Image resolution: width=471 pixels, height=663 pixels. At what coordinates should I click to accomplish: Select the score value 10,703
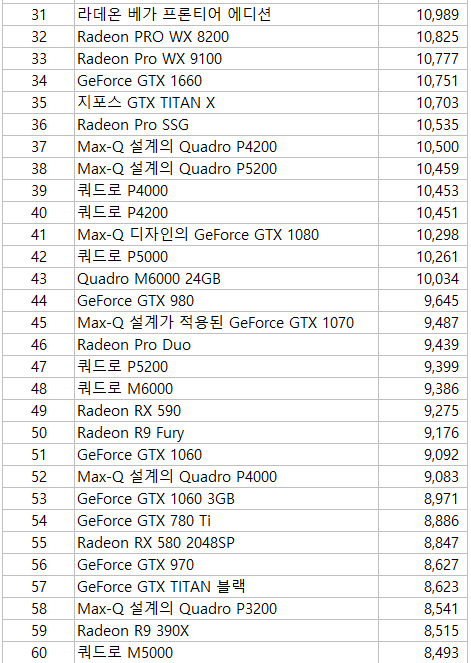point(438,103)
